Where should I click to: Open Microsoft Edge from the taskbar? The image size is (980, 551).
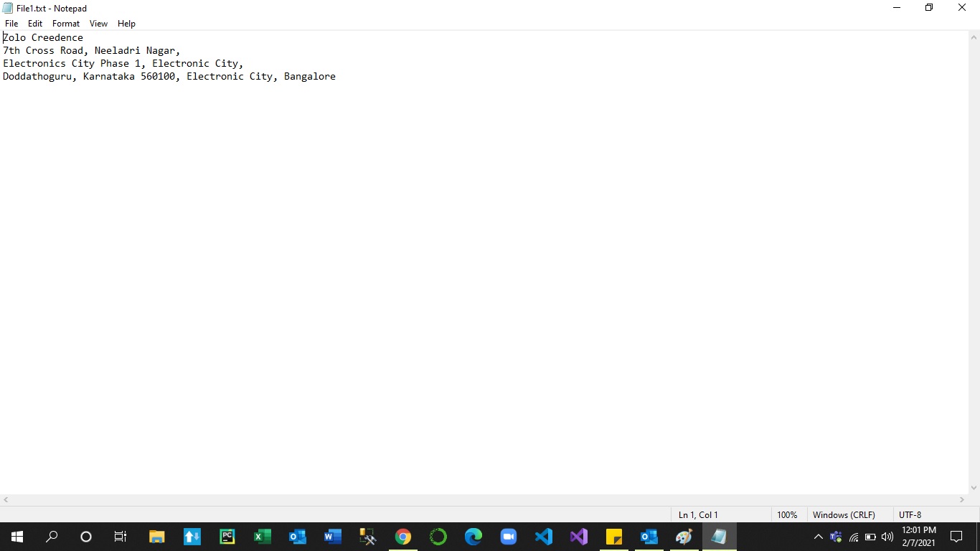pos(473,537)
